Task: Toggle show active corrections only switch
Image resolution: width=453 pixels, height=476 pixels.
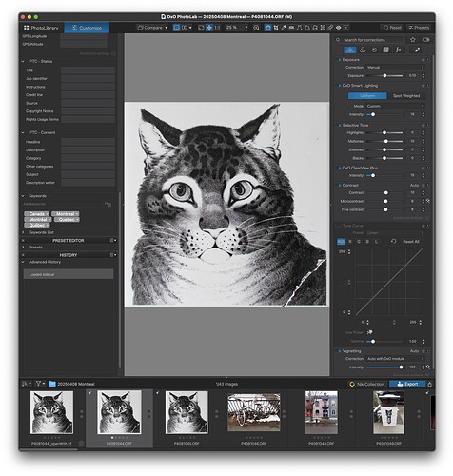Action: (426, 40)
